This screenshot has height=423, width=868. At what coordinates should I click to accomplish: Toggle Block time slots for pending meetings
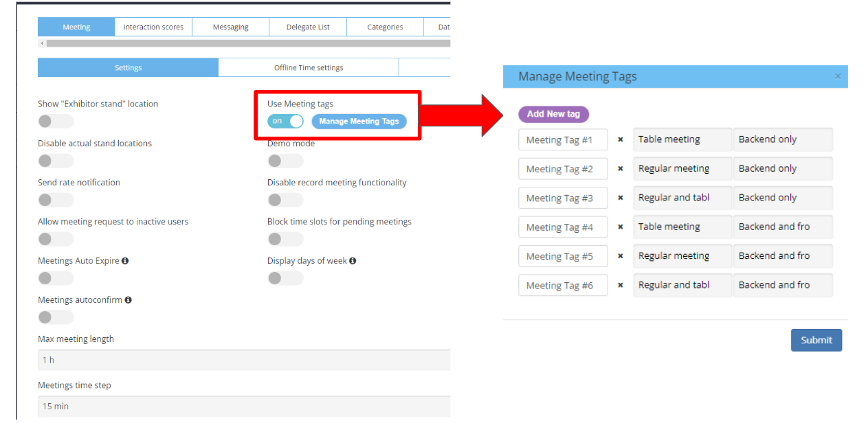[x=285, y=239]
